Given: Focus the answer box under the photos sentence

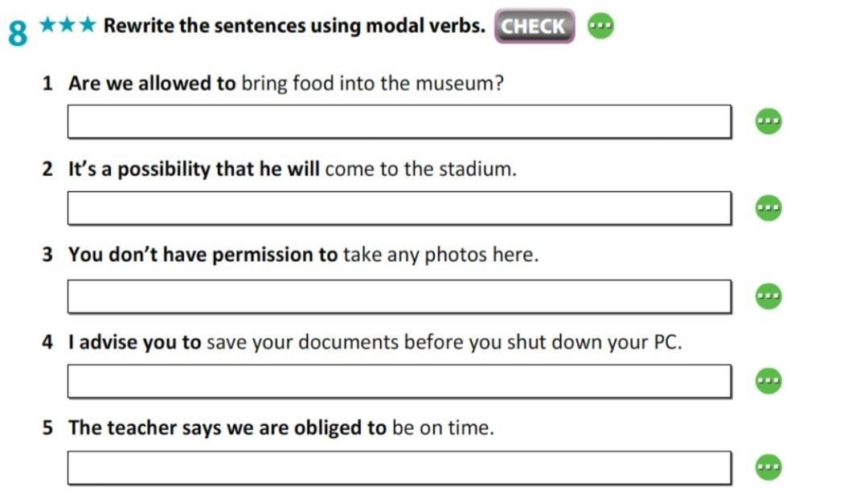Looking at the screenshot, I should pos(399,297).
